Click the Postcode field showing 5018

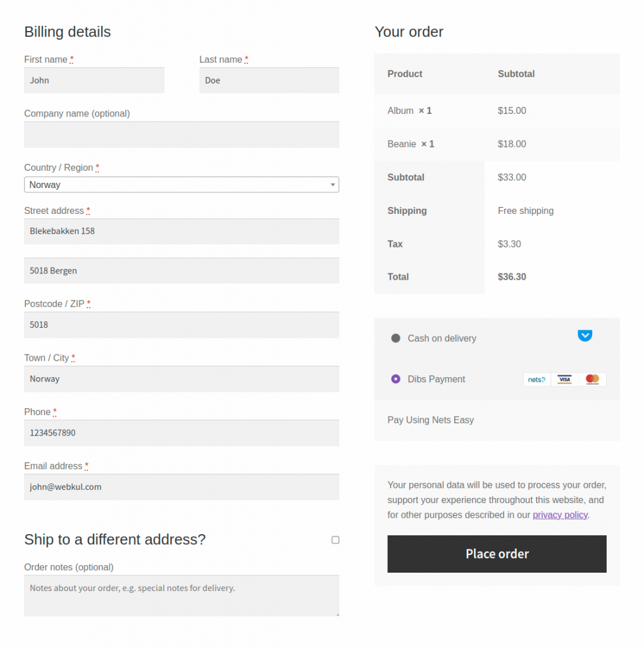pos(182,325)
